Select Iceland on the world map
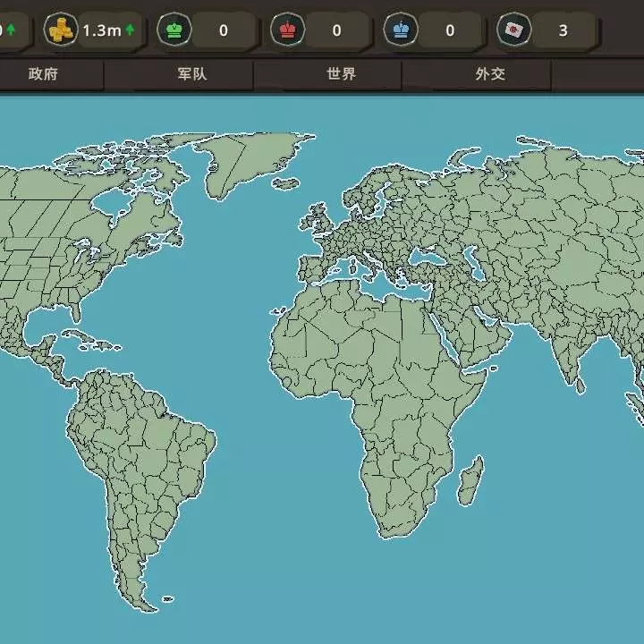 (286, 183)
